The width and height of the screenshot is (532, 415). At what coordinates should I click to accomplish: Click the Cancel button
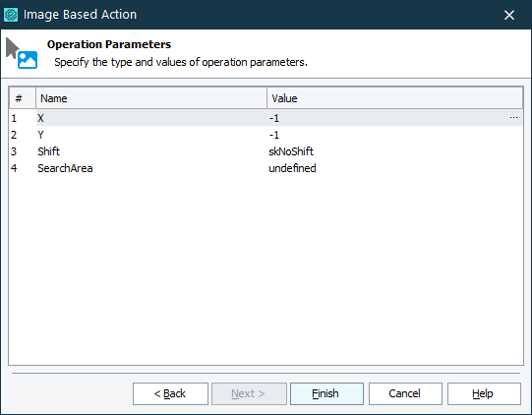405,393
